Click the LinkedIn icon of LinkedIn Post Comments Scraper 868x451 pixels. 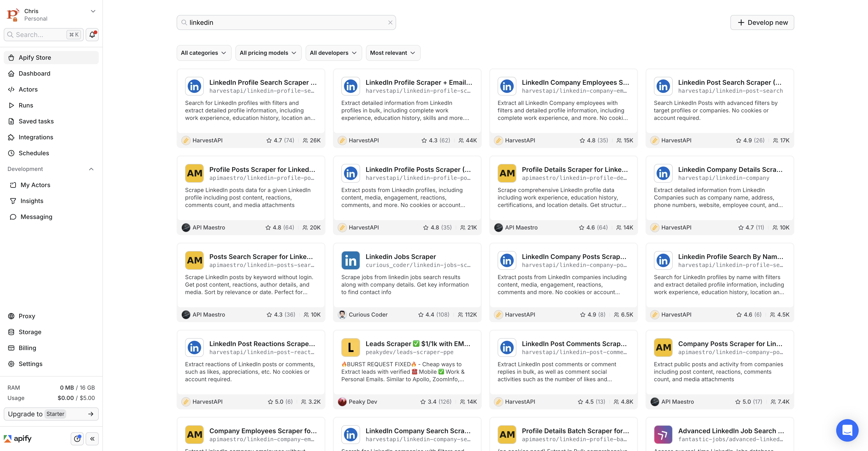coord(507,347)
